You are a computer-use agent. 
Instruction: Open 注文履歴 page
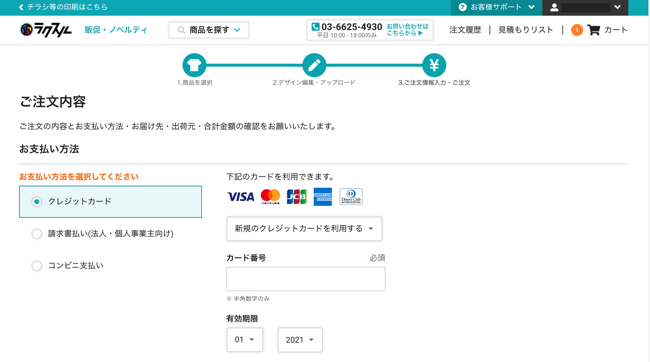(465, 30)
